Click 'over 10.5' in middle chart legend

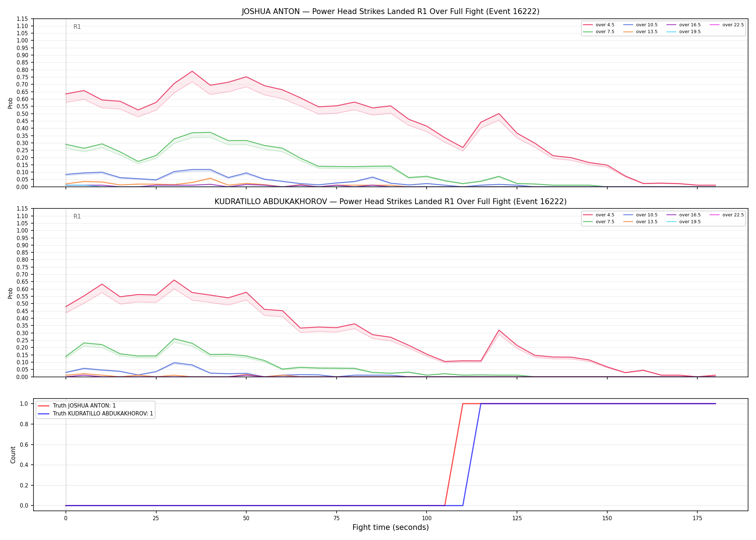pos(640,215)
